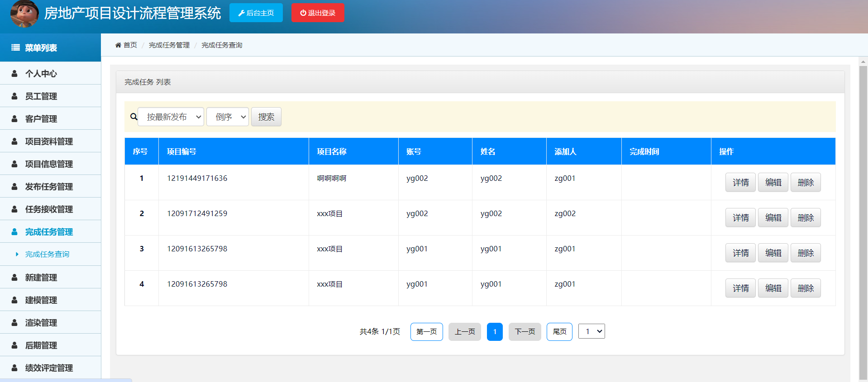Expand the 后期管理 menu
This screenshot has height=382, width=868.
click(50, 345)
